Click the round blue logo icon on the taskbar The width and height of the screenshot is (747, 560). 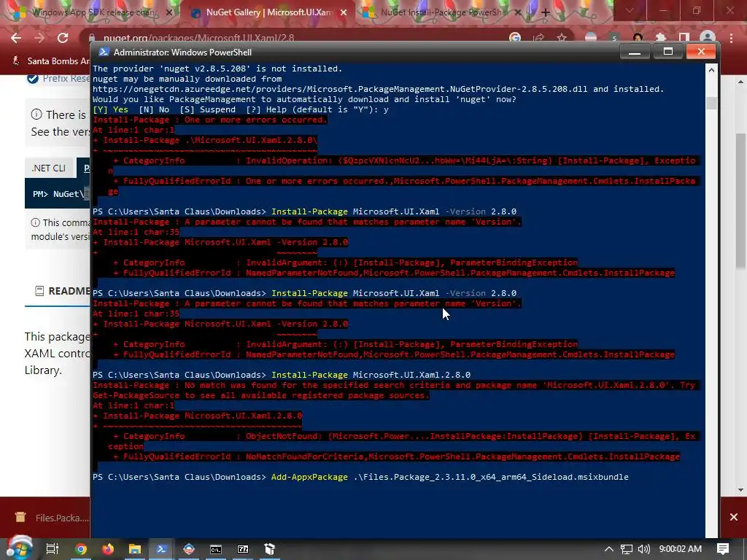point(189,549)
